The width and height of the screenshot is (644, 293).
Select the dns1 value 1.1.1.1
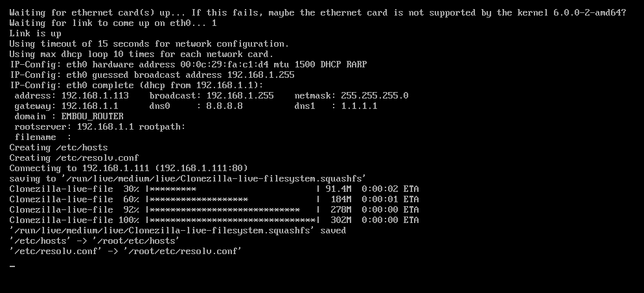coord(359,106)
